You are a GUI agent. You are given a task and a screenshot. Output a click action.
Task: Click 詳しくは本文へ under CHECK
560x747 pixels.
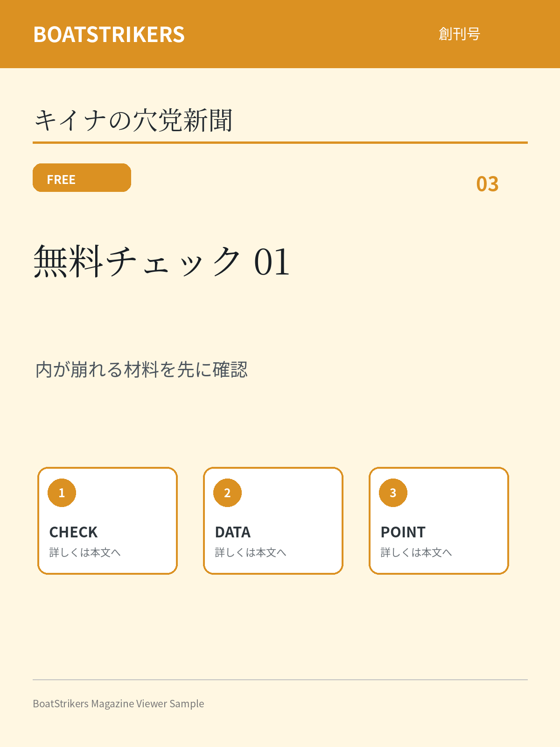pos(85,552)
